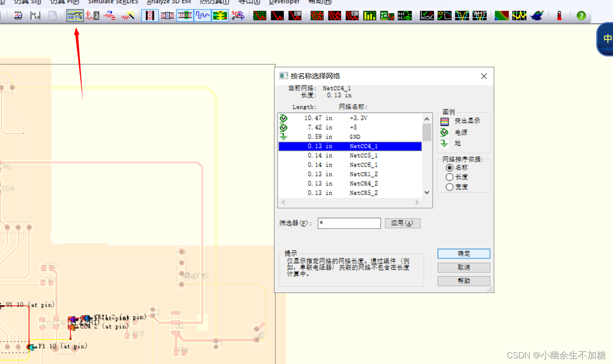The image size is (613, 364).
Task: Run thermal simulation thermometer icon
Action: coord(559,15)
